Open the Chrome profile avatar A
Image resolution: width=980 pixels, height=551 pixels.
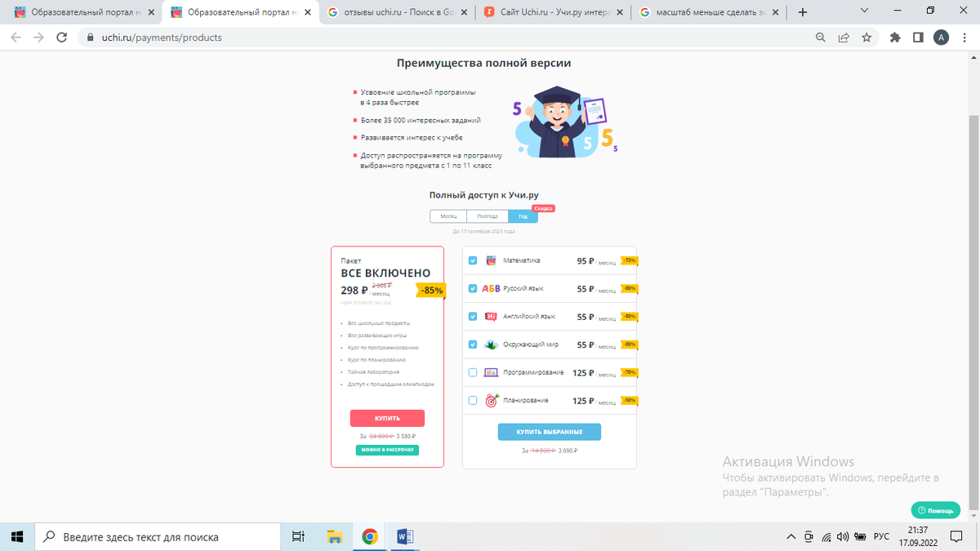coord(941,38)
